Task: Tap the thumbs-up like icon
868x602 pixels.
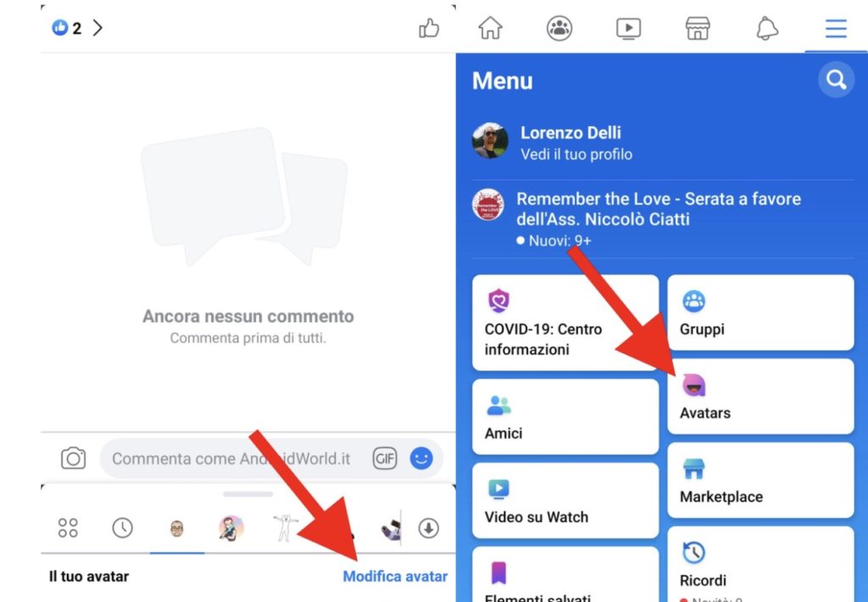Action: [x=430, y=29]
